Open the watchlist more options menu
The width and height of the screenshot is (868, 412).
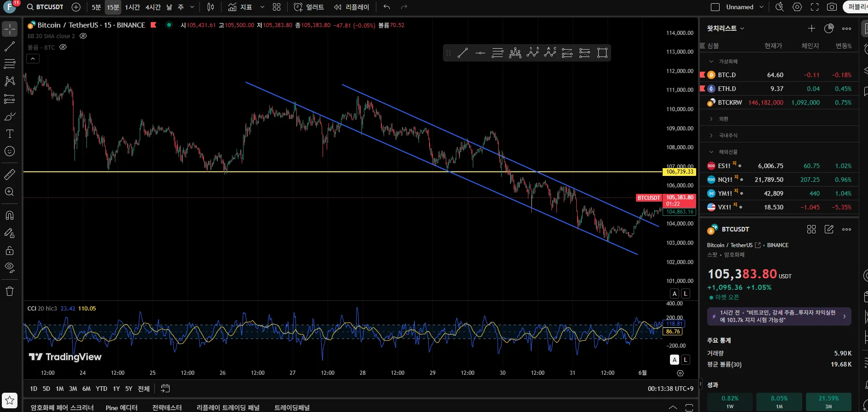tap(846, 28)
